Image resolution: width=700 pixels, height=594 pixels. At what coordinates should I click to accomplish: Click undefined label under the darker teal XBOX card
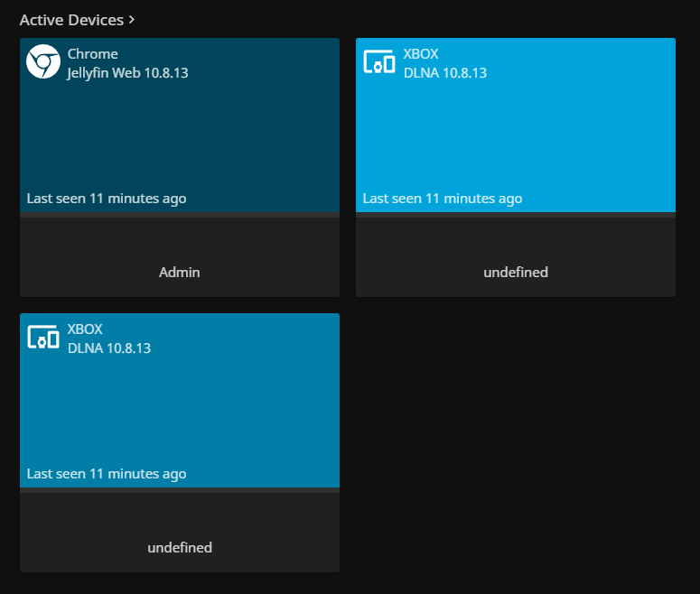[179, 547]
